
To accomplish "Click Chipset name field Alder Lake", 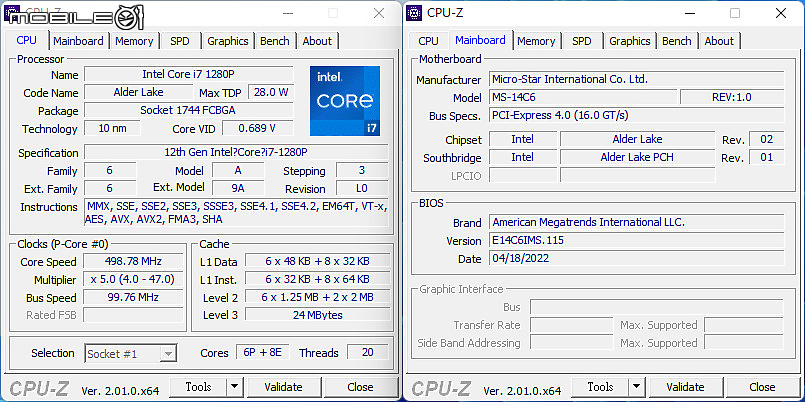I will pyautogui.click(x=637, y=139).
